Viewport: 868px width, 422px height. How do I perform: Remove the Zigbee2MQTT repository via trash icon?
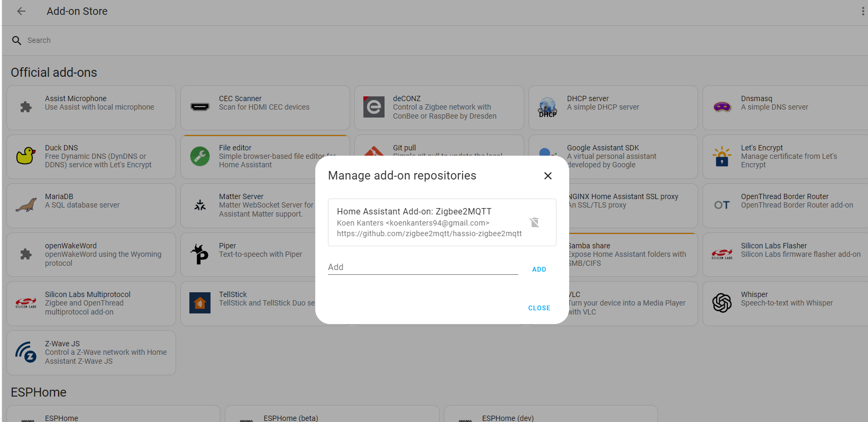[535, 222]
